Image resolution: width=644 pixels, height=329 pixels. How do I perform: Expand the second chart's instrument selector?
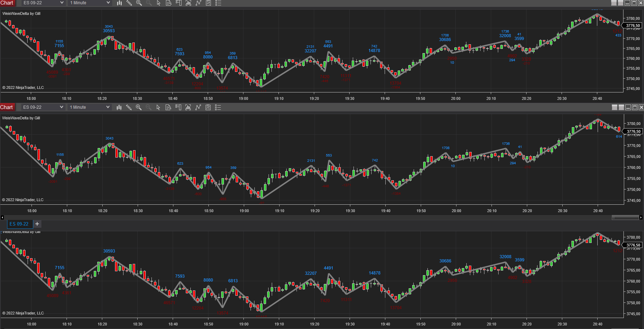tap(43, 107)
